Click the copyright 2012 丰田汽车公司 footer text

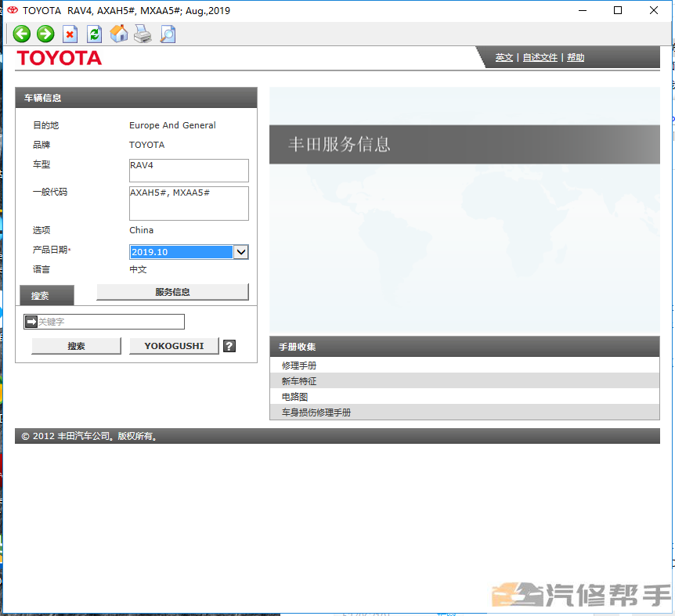(x=89, y=436)
